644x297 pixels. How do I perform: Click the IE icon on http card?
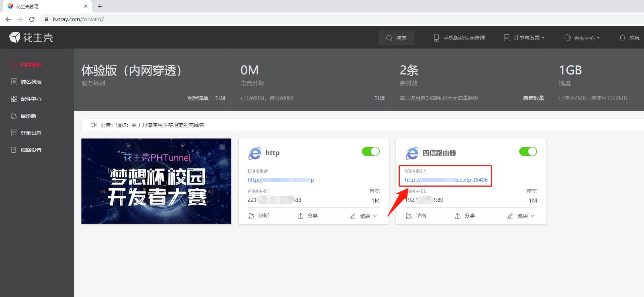click(255, 153)
